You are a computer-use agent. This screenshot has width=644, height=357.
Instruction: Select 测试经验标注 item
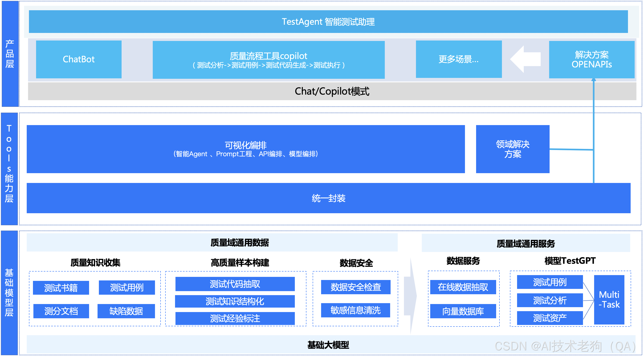(235, 318)
